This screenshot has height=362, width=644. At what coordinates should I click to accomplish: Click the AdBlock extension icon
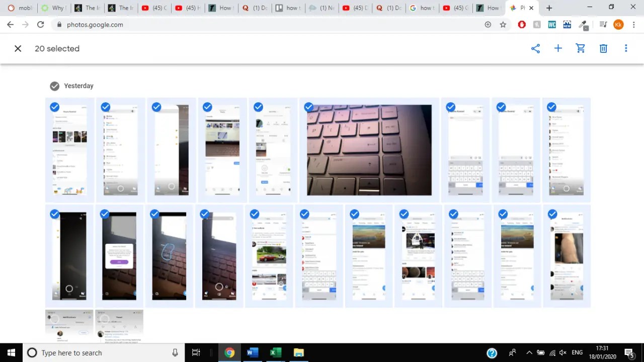click(522, 24)
